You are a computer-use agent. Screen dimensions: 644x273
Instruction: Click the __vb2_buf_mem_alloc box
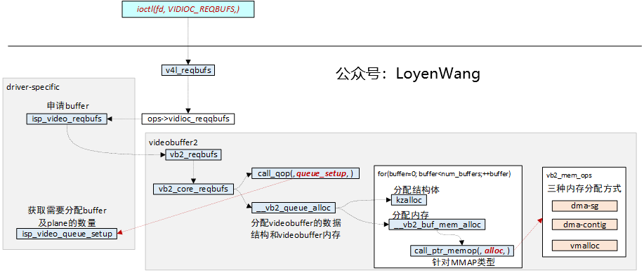tap(438, 225)
